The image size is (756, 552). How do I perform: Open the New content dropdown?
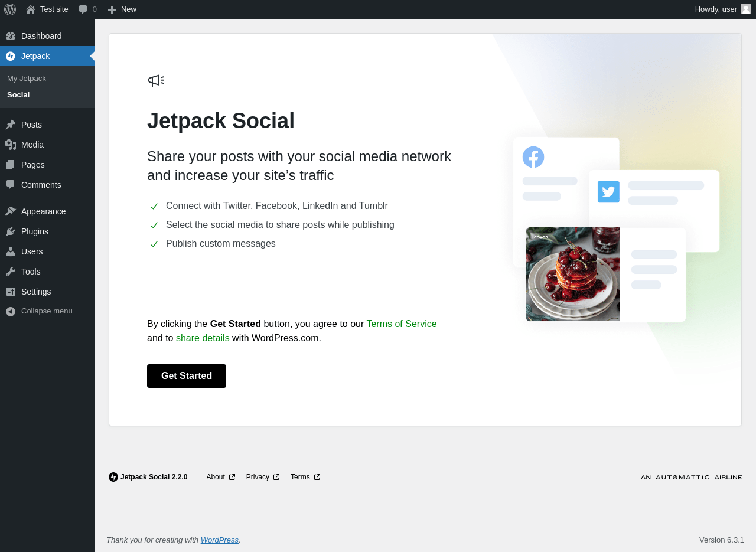122,9
